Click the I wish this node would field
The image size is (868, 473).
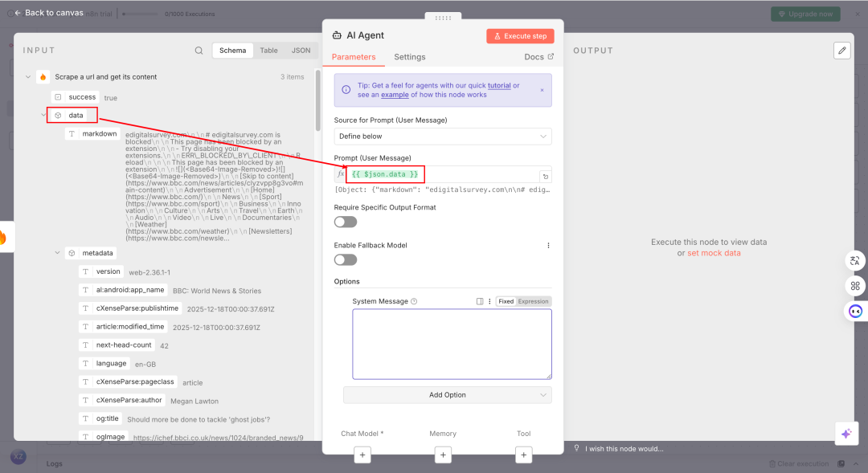[x=624, y=449]
